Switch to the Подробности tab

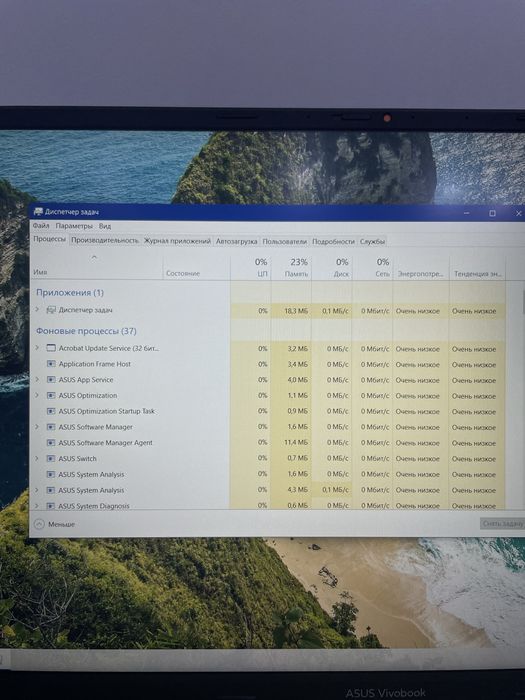[333, 242]
